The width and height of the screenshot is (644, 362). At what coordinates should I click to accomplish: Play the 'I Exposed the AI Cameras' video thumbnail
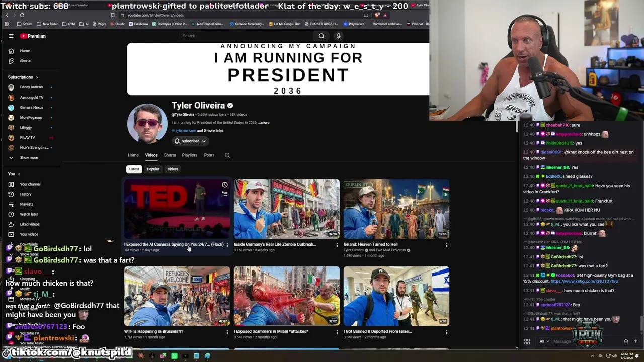[x=177, y=209]
